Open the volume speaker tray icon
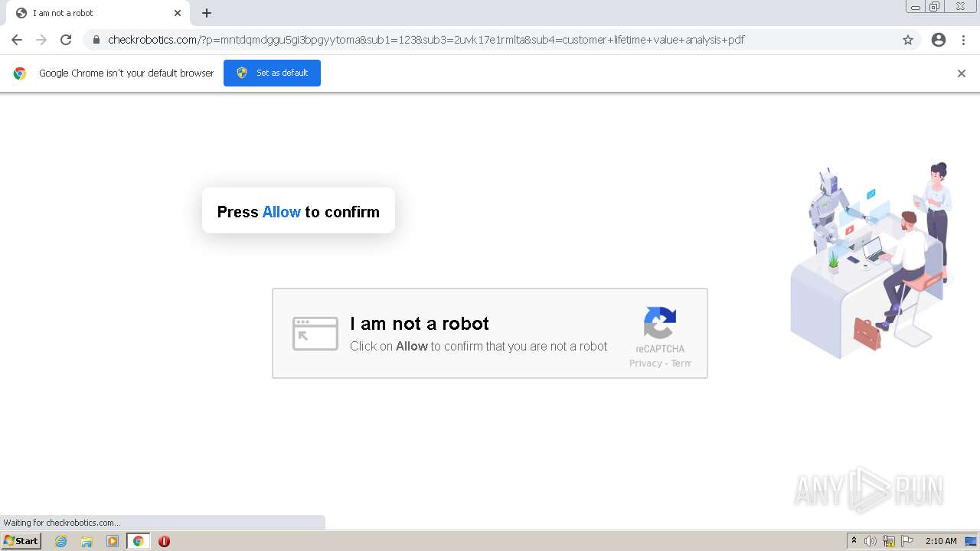This screenshot has width=980, height=551. click(x=871, y=541)
